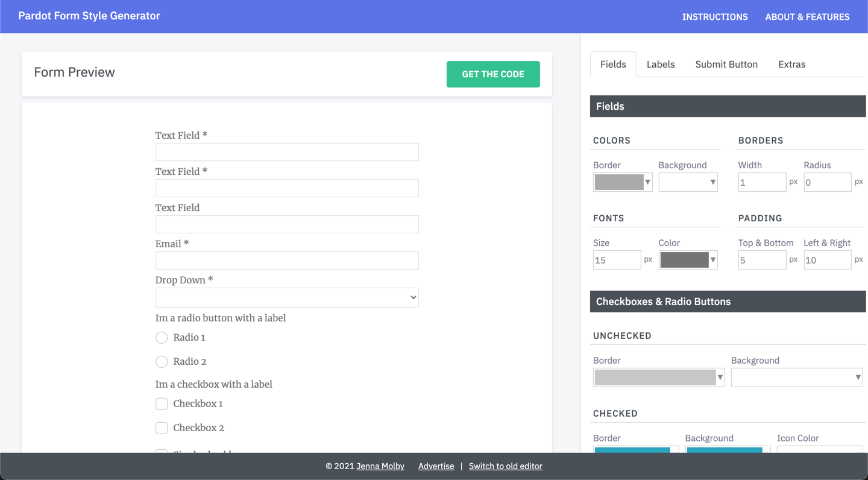Open the Labels tab
868x480 pixels.
[x=660, y=65]
